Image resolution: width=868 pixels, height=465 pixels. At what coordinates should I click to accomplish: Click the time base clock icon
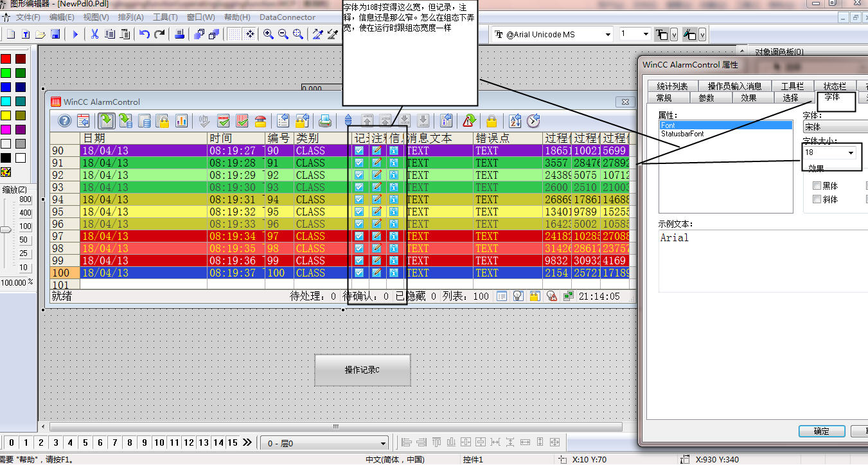pos(533,120)
